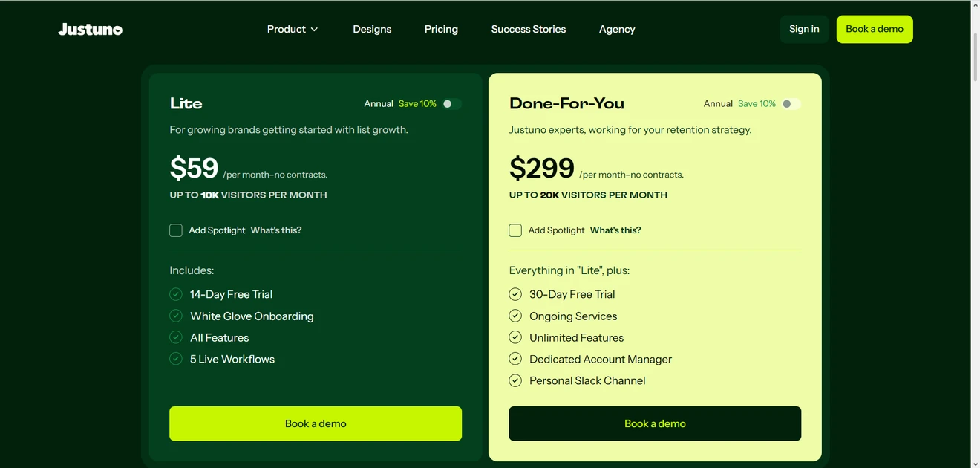Expand the Product menu chevron
Screen dimensions: 980x468
point(314,30)
